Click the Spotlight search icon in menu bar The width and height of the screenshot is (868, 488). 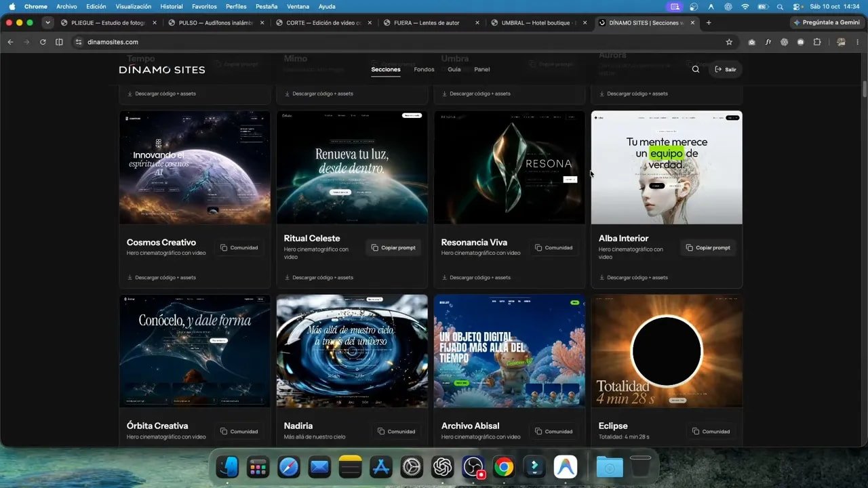pyautogui.click(x=780, y=6)
